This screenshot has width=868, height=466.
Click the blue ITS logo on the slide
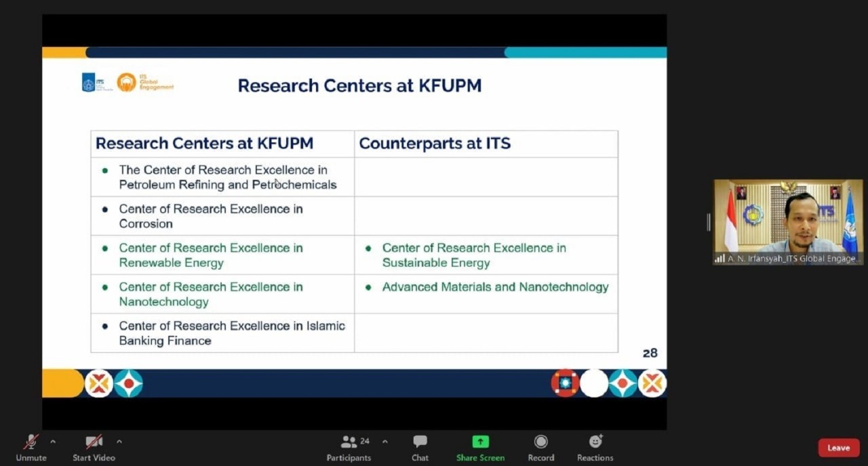(x=89, y=83)
